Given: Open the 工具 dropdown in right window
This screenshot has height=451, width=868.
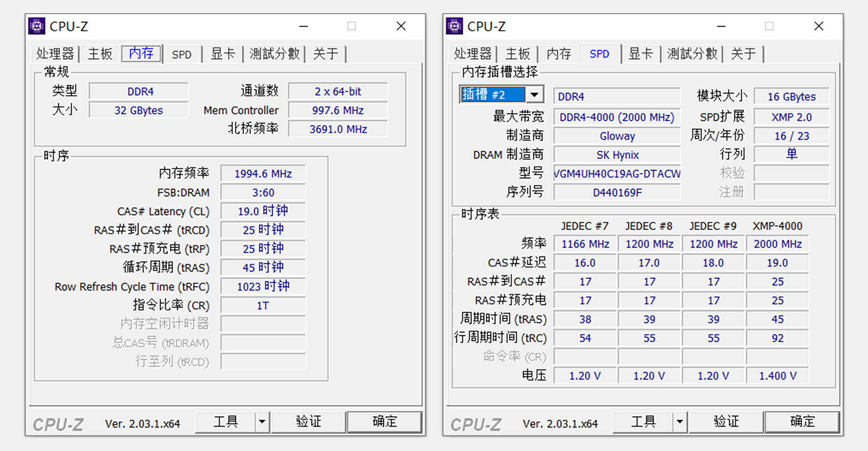Looking at the screenshot, I should (x=680, y=422).
